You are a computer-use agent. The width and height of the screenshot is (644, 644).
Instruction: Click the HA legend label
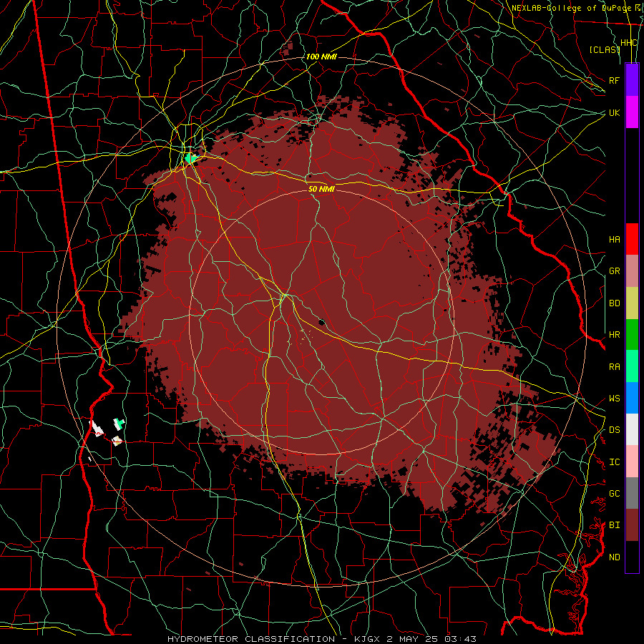[614, 239]
